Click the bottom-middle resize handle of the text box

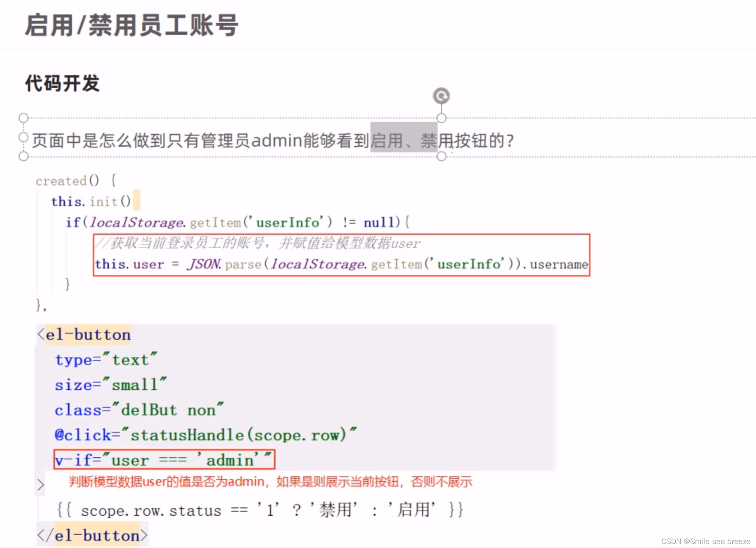click(441, 156)
